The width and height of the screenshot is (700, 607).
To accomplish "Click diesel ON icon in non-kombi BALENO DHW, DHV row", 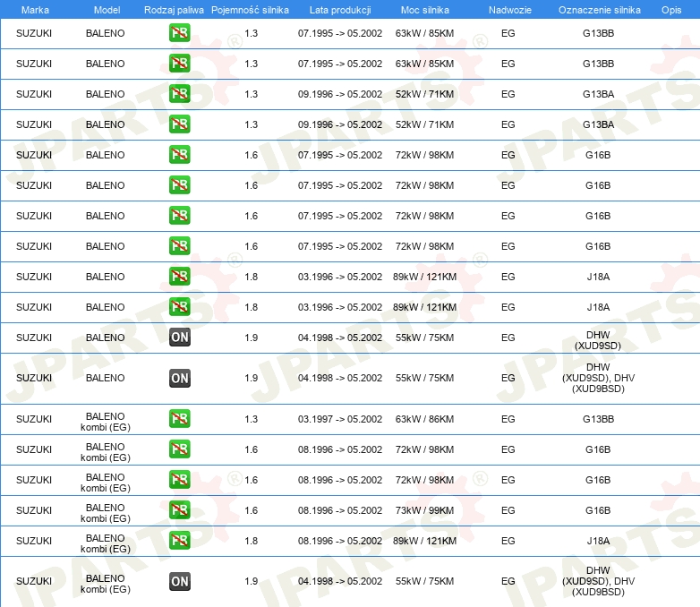I will tap(179, 378).
